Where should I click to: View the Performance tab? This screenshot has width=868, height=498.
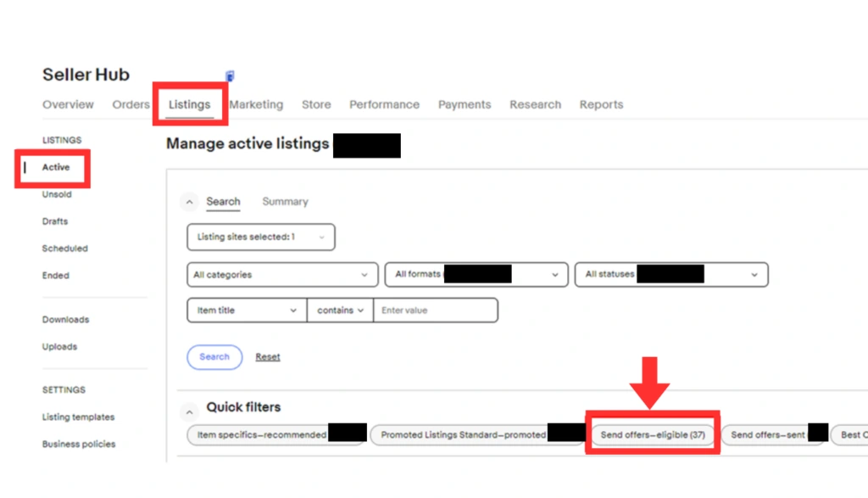384,104
